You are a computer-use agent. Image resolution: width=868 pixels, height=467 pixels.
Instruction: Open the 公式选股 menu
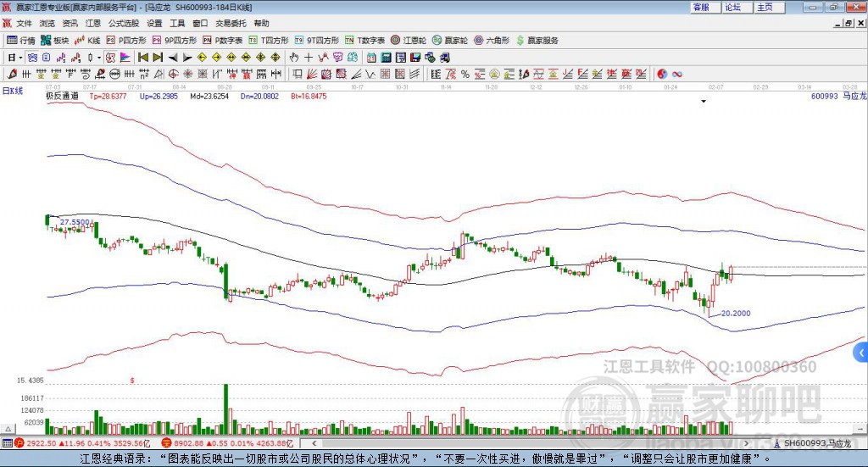pos(124,23)
